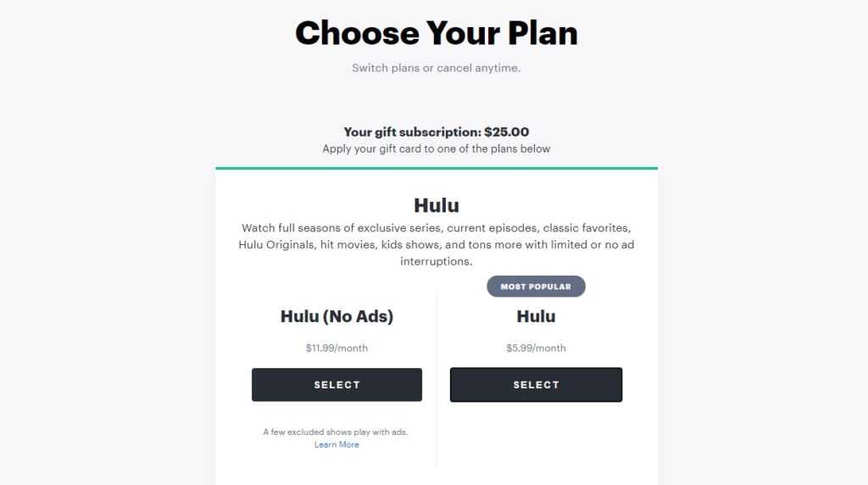Click the MOST POPULAR badge
The image size is (868, 485).
[536, 287]
